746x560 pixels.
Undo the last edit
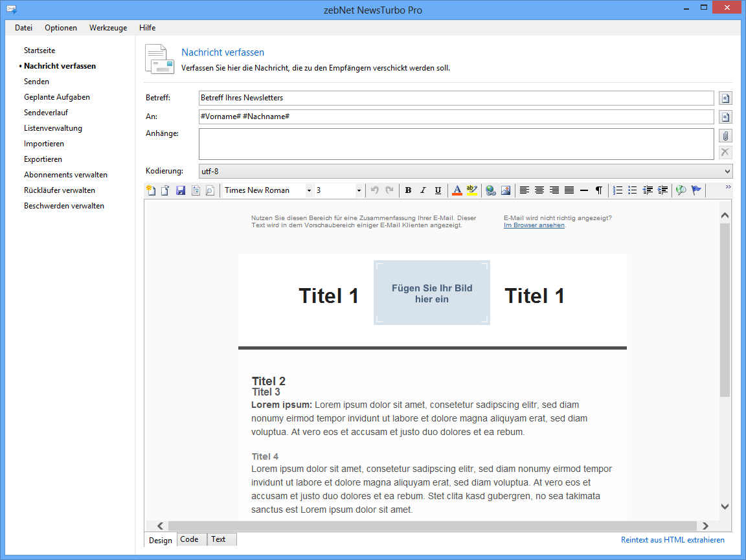click(374, 190)
